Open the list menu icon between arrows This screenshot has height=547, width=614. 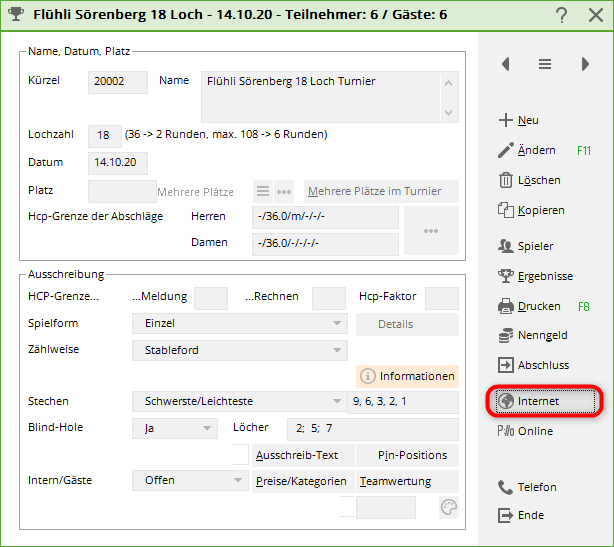545,64
